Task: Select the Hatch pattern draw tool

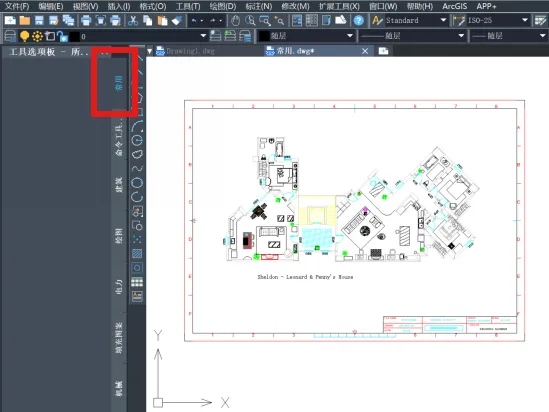Action: (x=137, y=253)
